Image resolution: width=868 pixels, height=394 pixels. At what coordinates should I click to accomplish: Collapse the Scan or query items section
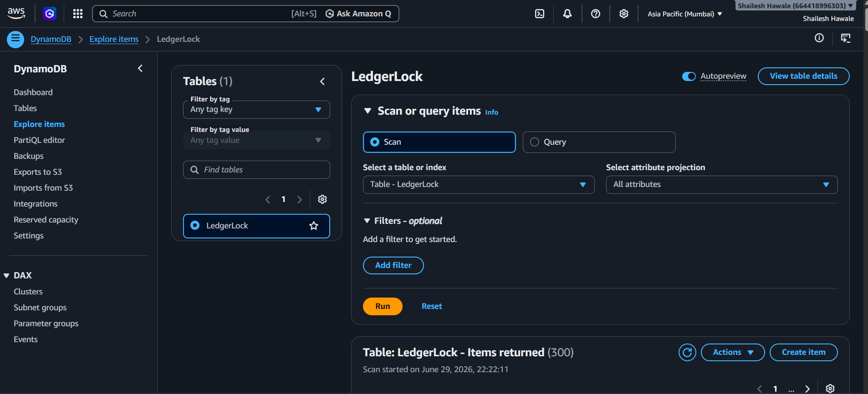pos(368,111)
